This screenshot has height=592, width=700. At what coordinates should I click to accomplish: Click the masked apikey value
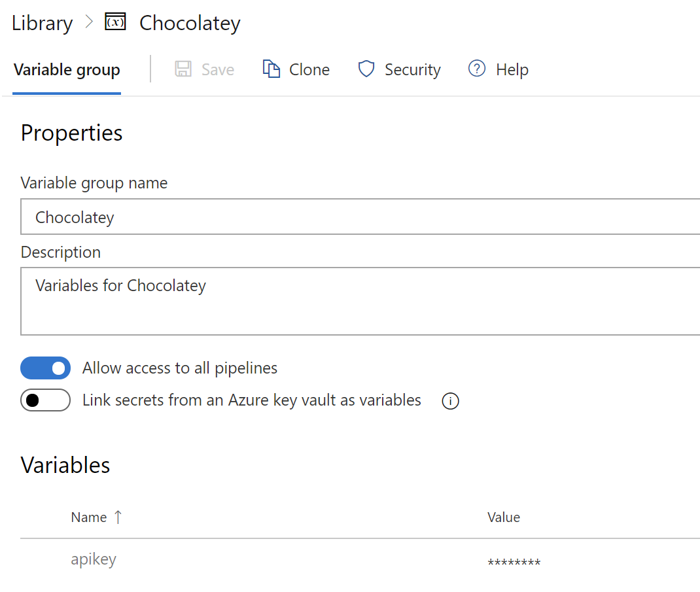514,563
